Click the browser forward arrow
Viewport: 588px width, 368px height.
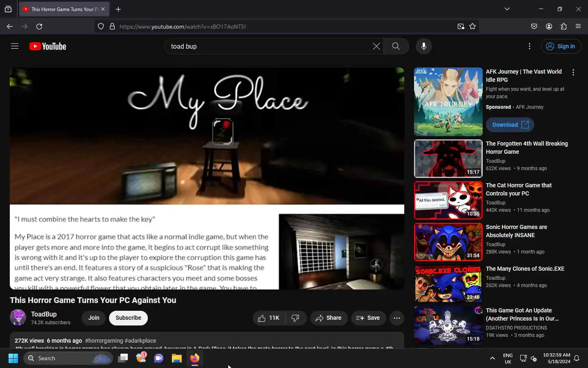click(24, 27)
